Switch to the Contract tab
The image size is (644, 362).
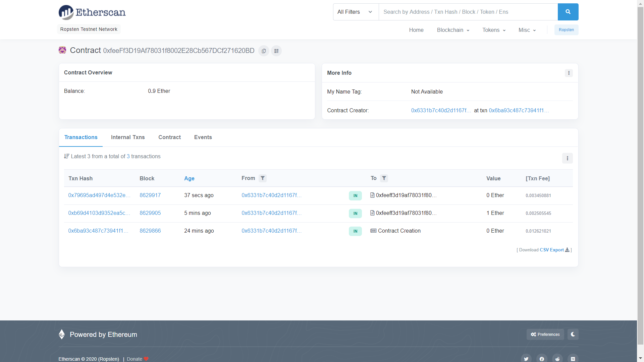(x=169, y=137)
